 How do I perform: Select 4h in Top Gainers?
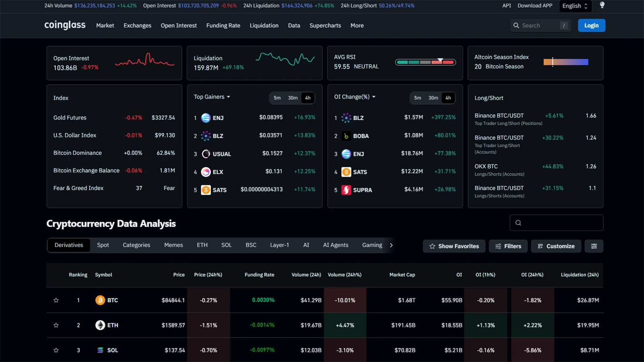click(x=308, y=98)
